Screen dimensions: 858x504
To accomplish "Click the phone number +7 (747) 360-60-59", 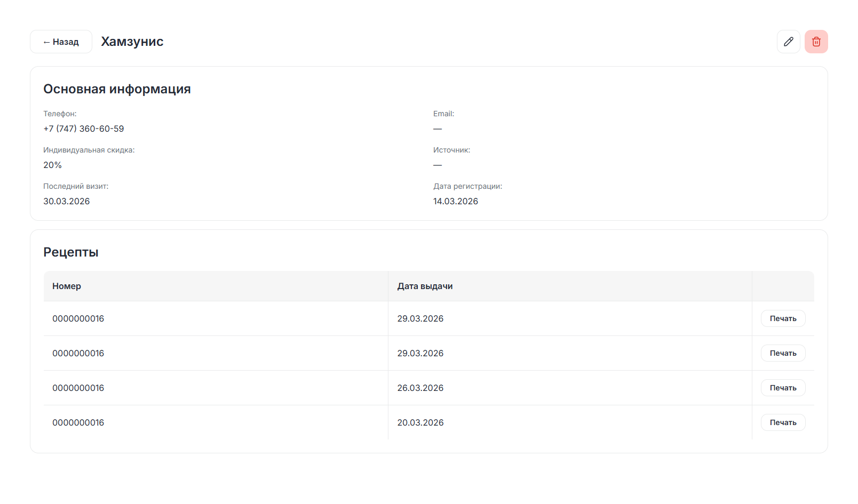I will pyautogui.click(x=84, y=129).
